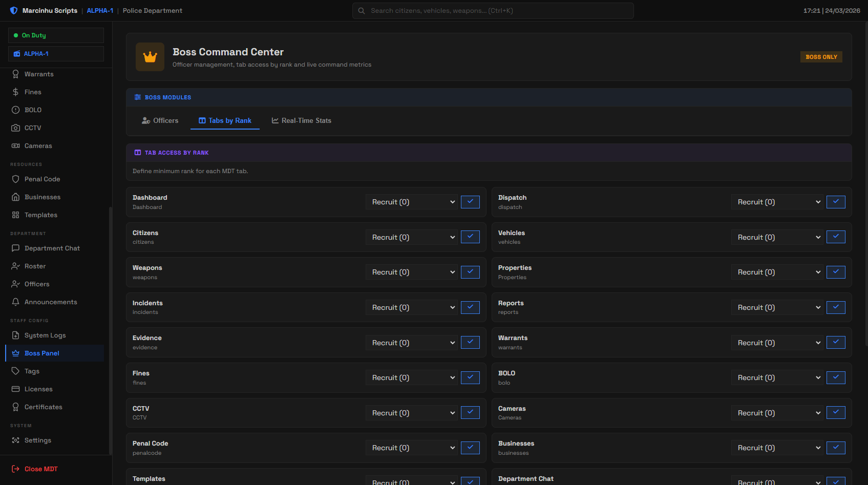Viewport: 868px width, 485px height.
Task: Click the sidebar vertical scrollbar
Action: coord(110,330)
